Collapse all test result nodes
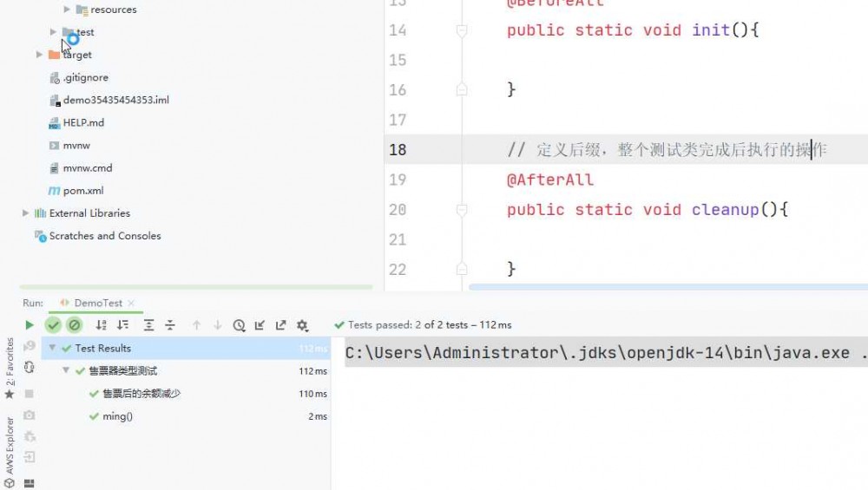This screenshot has width=868, height=490. [170, 325]
